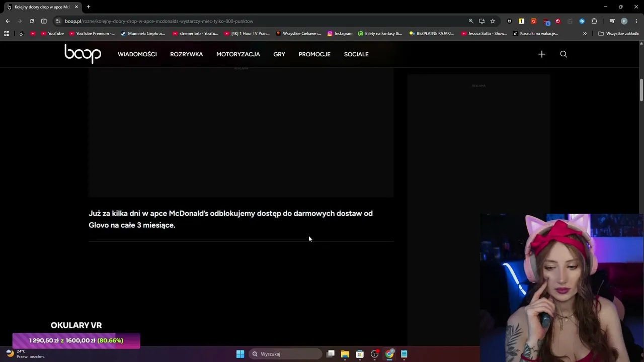The width and height of the screenshot is (644, 362).
Task: Open PROMOCJE menu item
Action: (314, 54)
